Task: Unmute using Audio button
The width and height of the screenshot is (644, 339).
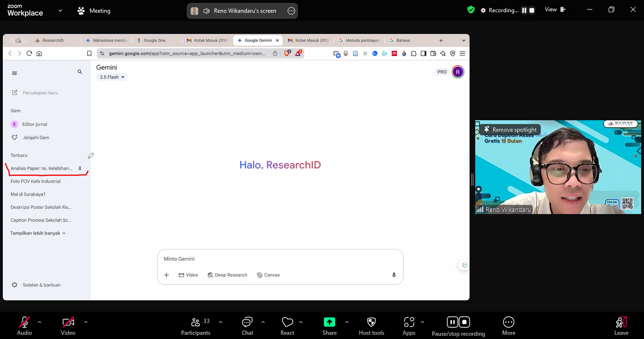Action: (x=25, y=326)
